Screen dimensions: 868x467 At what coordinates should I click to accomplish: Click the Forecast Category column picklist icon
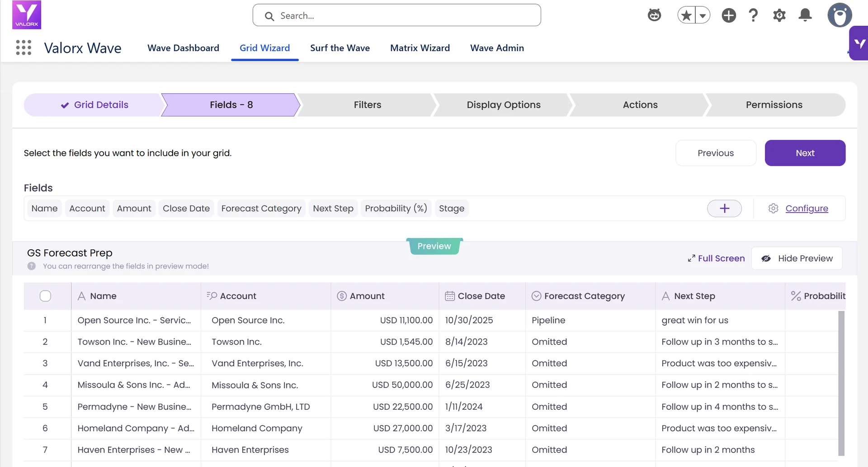point(536,296)
